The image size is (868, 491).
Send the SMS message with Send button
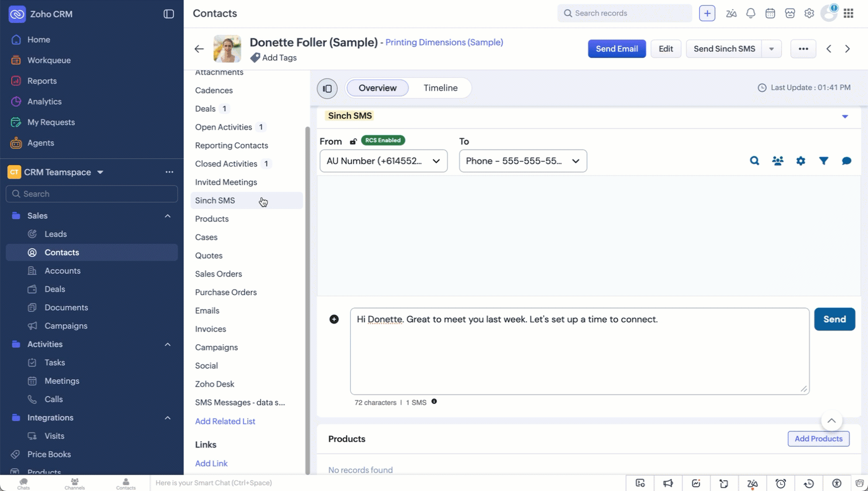pos(834,319)
